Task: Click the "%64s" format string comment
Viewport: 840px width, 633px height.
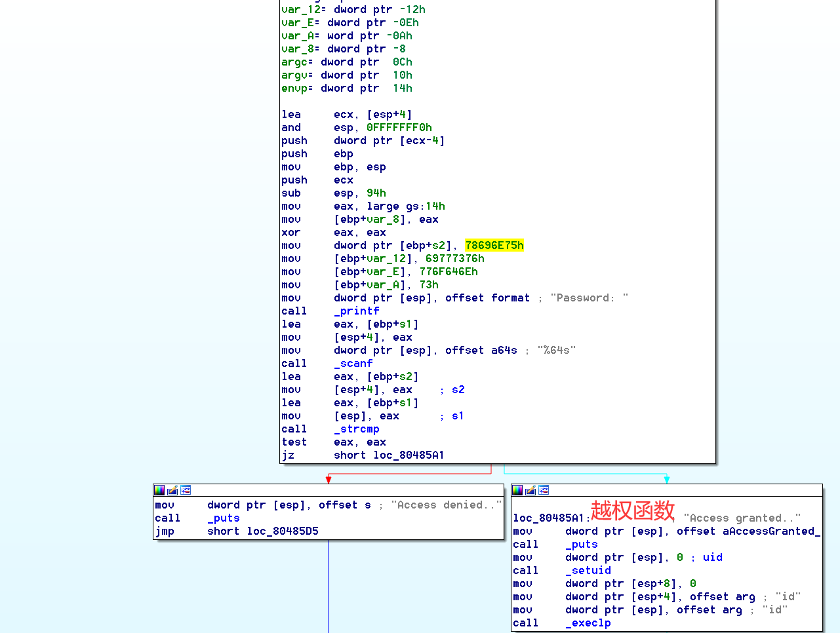Action: pos(557,351)
